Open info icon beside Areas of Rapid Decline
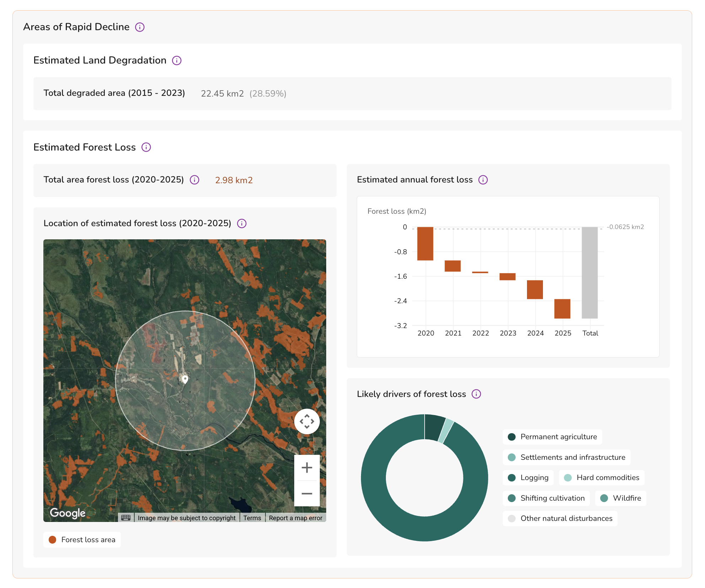This screenshot has height=588, width=705. click(140, 27)
